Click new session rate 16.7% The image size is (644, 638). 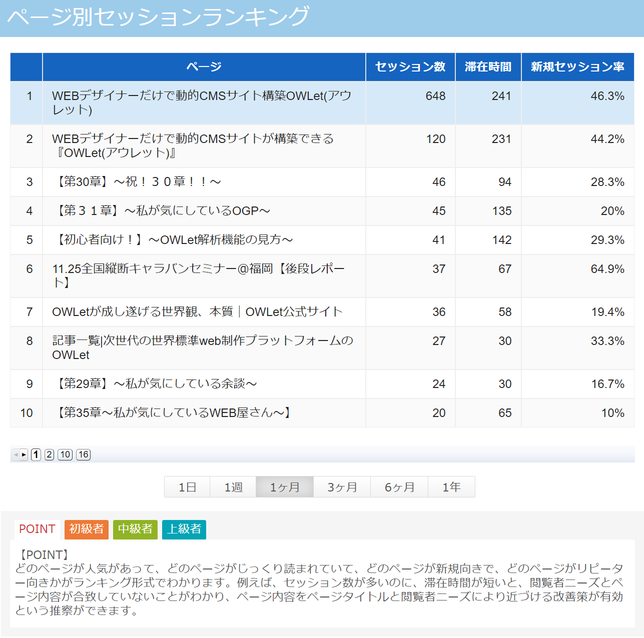(607, 384)
